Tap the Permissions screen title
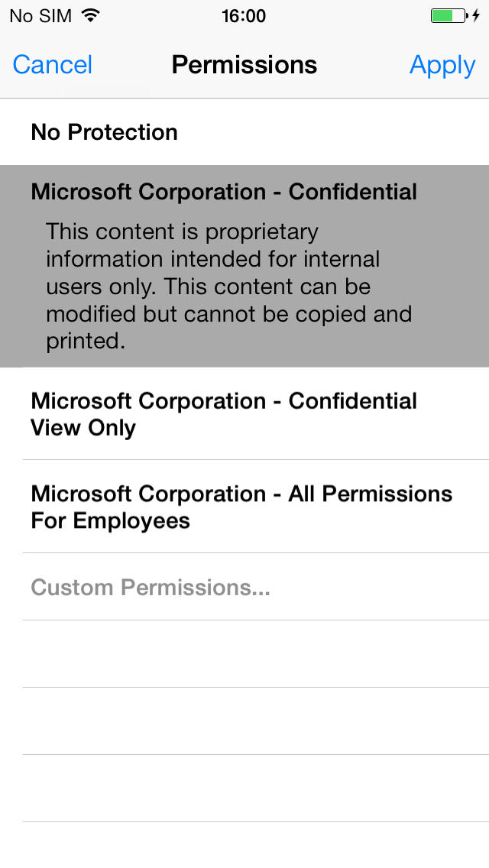 [244, 65]
